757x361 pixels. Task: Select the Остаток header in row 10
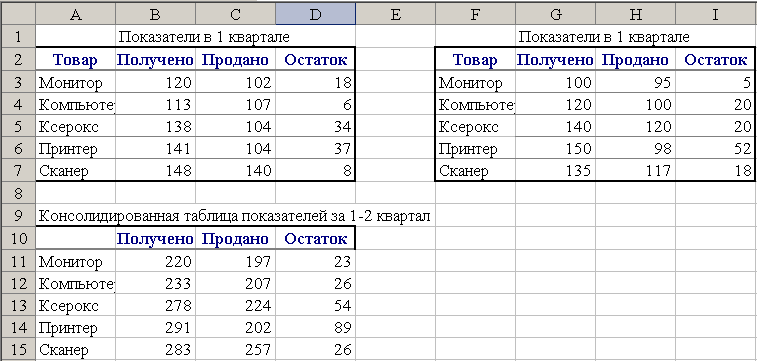[x=316, y=238]
